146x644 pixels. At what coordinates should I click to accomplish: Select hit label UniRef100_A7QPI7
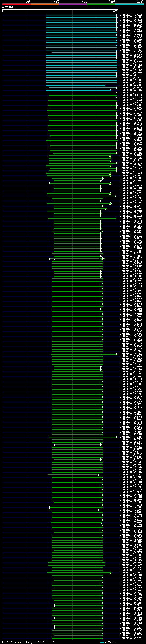tap(131, 183)
